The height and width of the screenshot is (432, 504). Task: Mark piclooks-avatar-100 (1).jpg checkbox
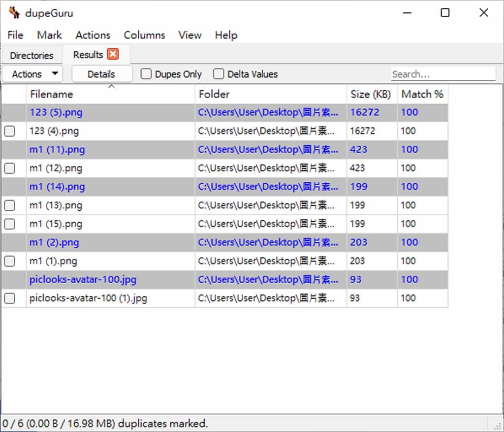tap(9, 298)
